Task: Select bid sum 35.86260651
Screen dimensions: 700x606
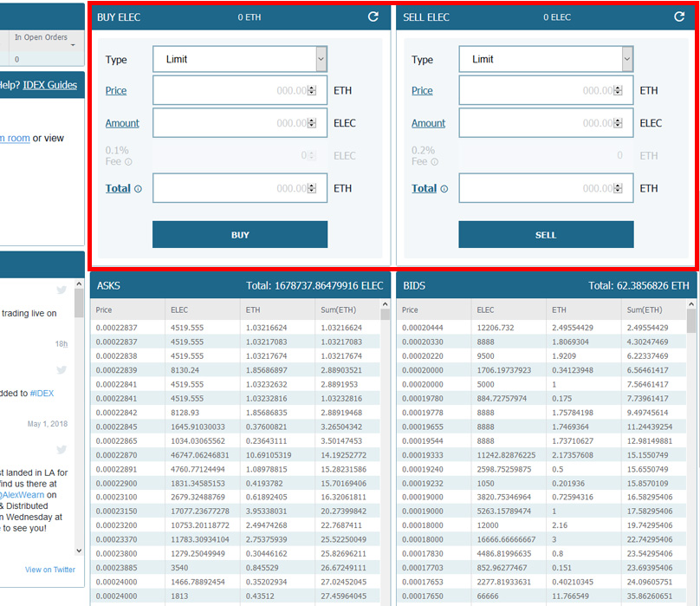Action: [x=650, y=596]
